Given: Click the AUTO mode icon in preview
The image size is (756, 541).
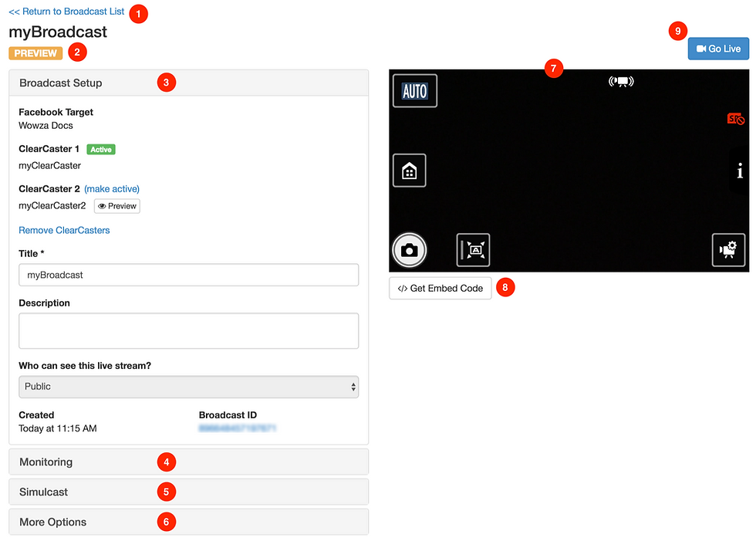Looking at the screenshot, I should click(415, 90).
